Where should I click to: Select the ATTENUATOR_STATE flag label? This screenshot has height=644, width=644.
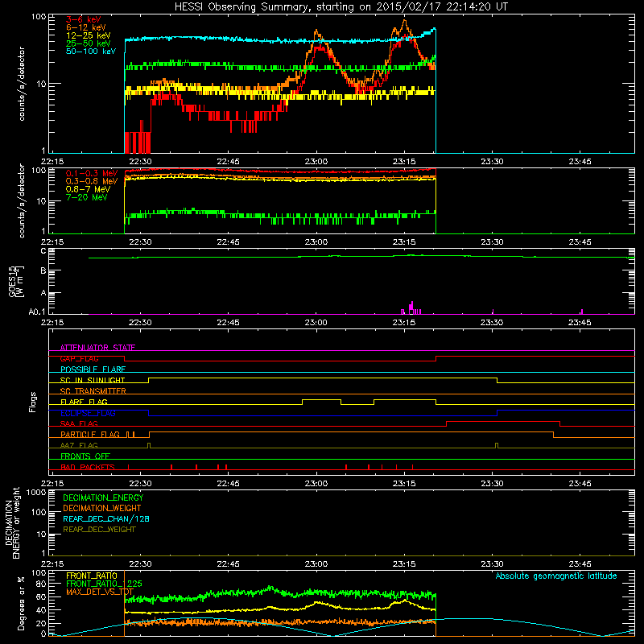97,348
